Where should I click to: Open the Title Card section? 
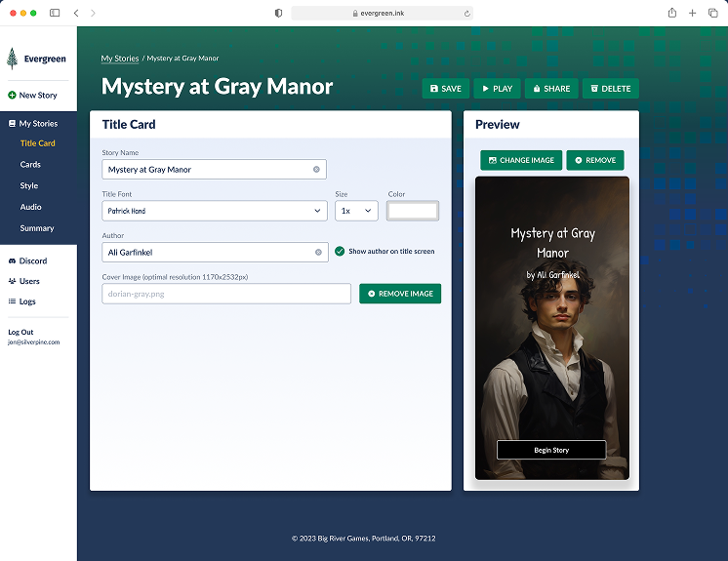(38, 143)
